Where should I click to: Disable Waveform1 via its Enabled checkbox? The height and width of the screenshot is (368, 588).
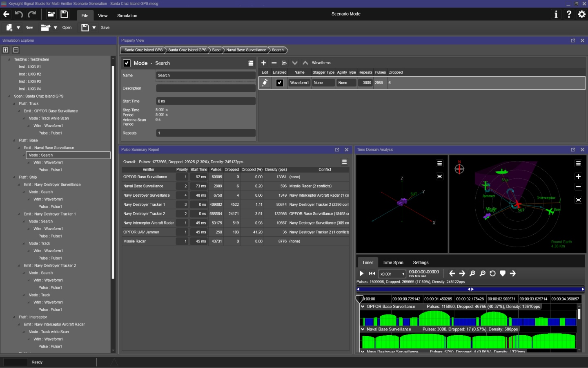280,83
